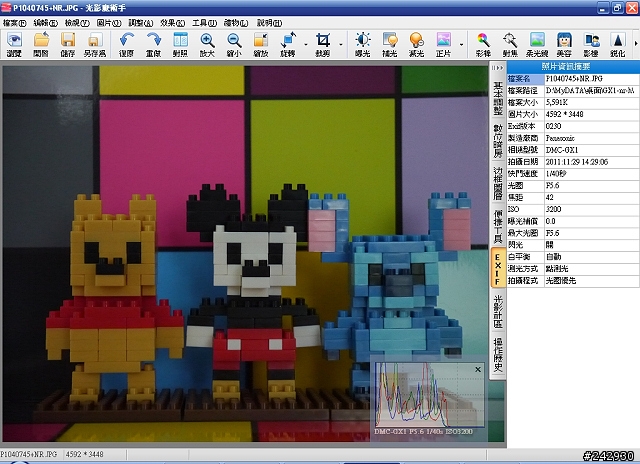Apply the 柔光鏡 soft lens effect
This screenshot has height=464, width=640.
(x=537, y=44)
